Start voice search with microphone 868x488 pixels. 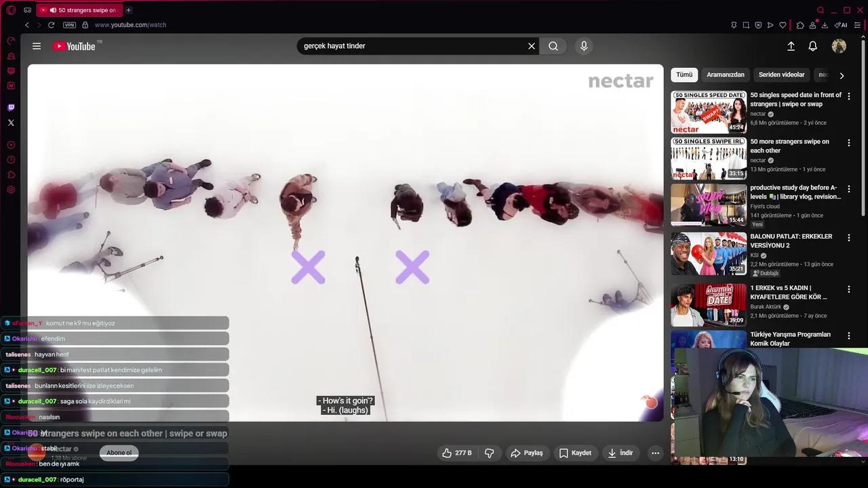584,46
